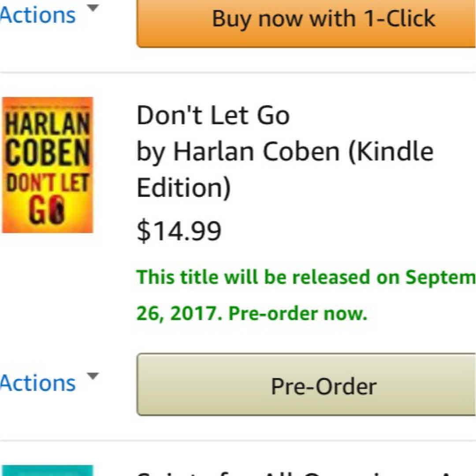Image resolution: width=476 pixels, height=476 pixels.
Task: Select the $14.99 price
Action: click(x=179, y=231)
